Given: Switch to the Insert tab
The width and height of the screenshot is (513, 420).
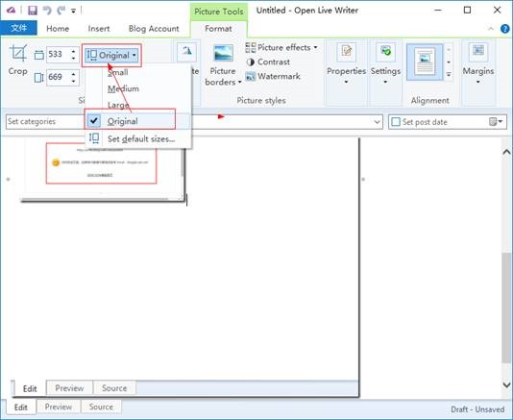Looking at the screenshot, I should click(99, 29).
